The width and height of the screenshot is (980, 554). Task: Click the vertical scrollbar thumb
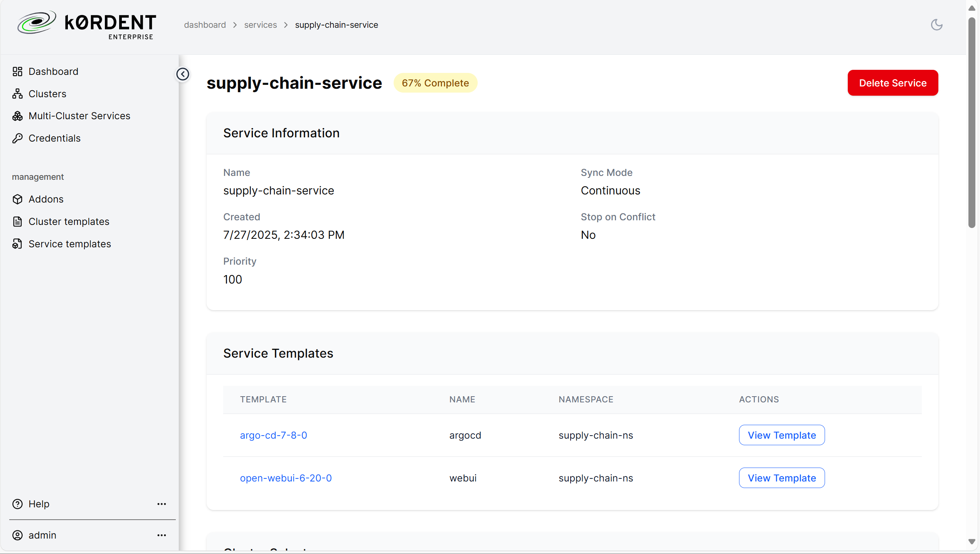pyautogui.click(x=972, y=123)
